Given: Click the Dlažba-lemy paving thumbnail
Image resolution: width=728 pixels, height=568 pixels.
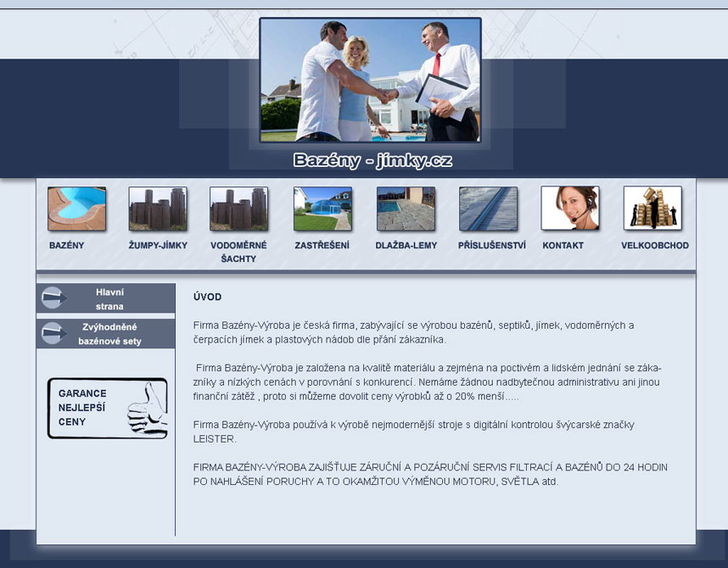Looking at the screenshot, I should pyautogui.click(x=406, y=209).
